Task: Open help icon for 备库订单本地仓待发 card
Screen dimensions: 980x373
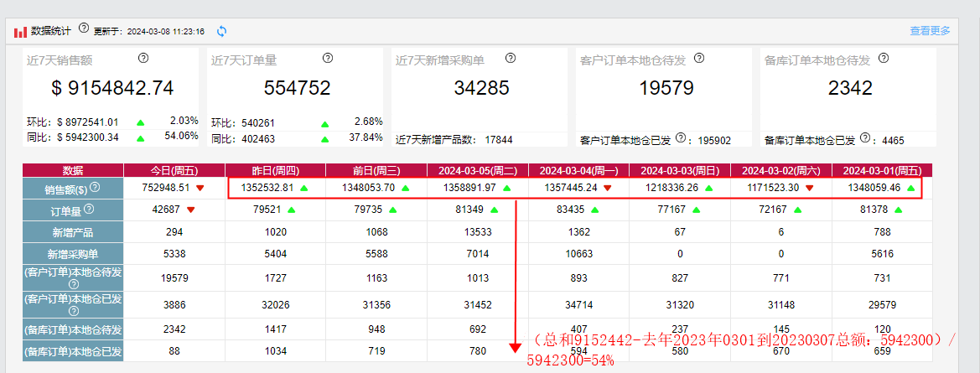Action: click(883, 58)
